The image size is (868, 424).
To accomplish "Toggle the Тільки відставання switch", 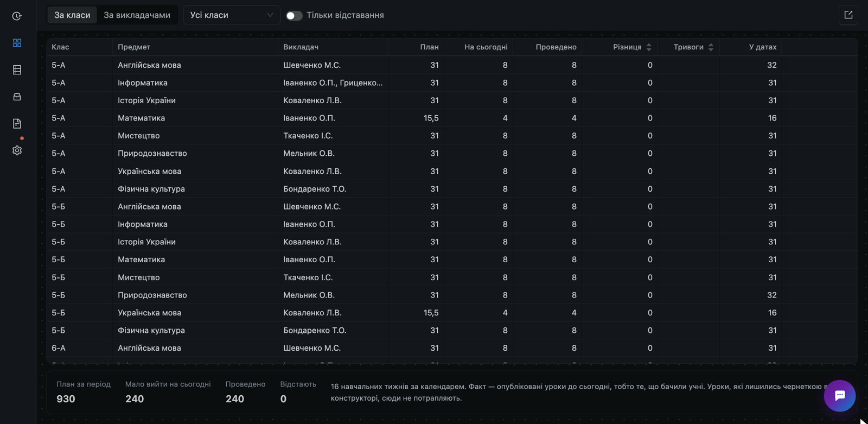I will point(294,16).
